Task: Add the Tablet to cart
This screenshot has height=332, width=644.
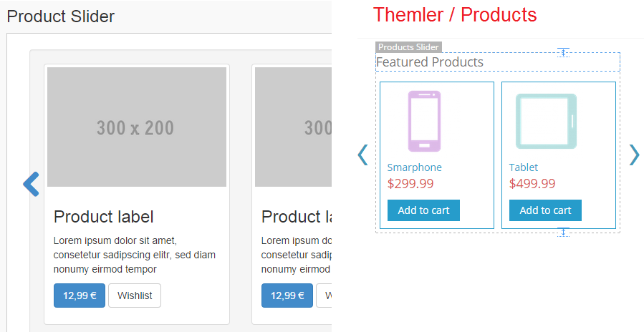Action: coord(545,210)
